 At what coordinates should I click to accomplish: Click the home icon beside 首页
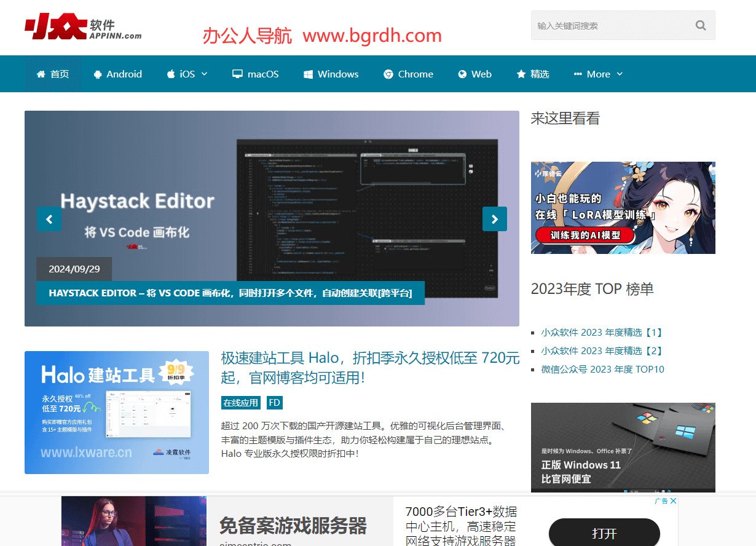pos(41,74)
